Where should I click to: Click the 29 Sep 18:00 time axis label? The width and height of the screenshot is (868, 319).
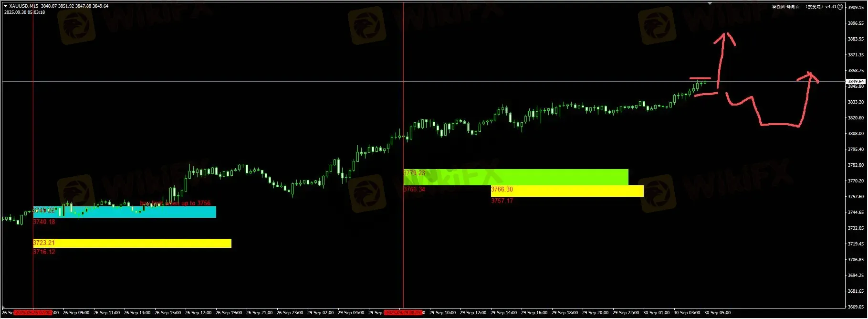(x=565, y=313)
